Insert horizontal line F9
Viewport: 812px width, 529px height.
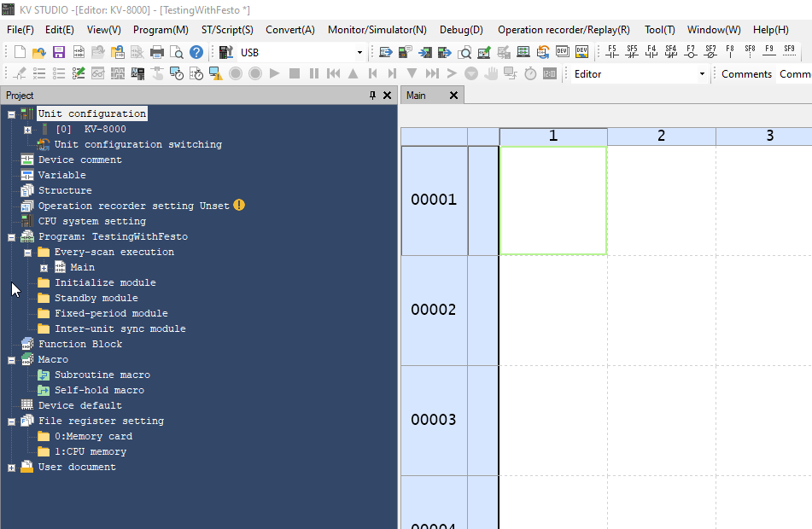[769, 51]
